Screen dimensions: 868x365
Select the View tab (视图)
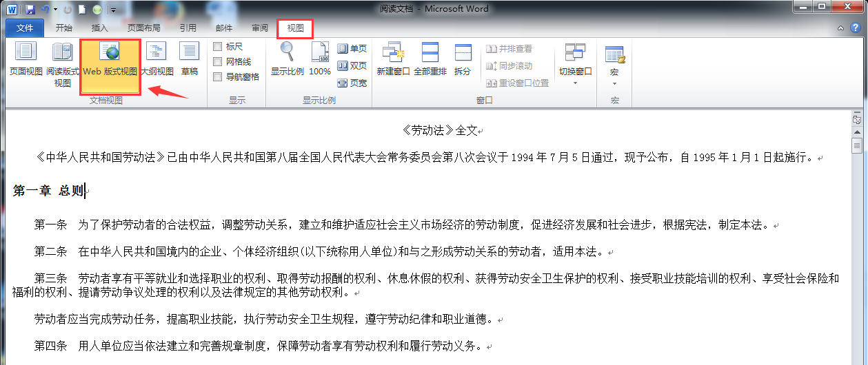[296, 28]
